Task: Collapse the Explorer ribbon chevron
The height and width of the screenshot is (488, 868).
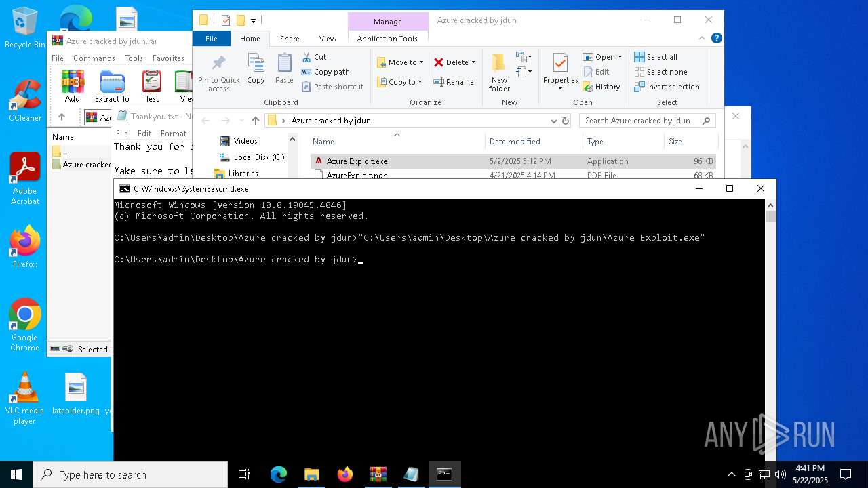Action: [701, 39]
